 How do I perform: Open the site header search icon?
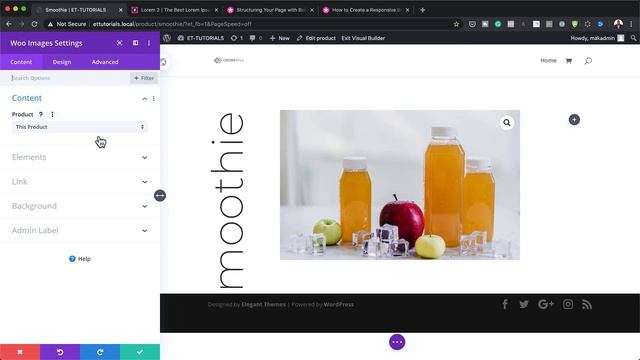pos(588,60)
